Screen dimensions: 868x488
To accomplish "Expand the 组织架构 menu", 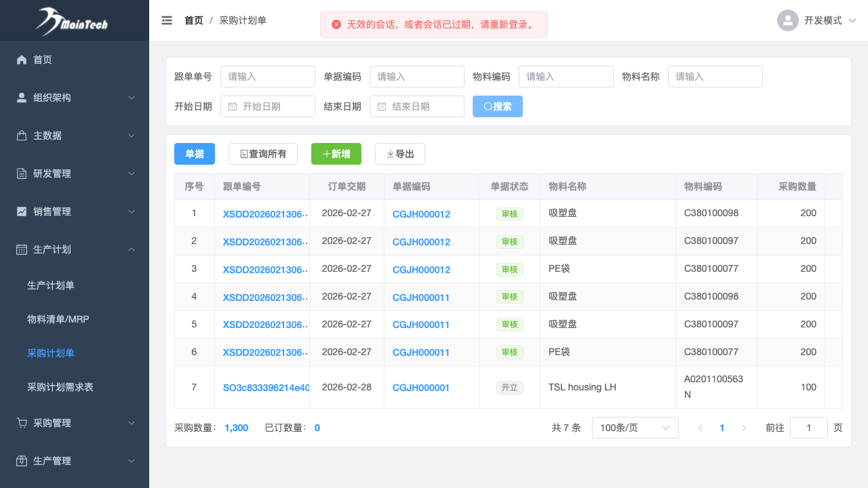I will click(75, 98).
